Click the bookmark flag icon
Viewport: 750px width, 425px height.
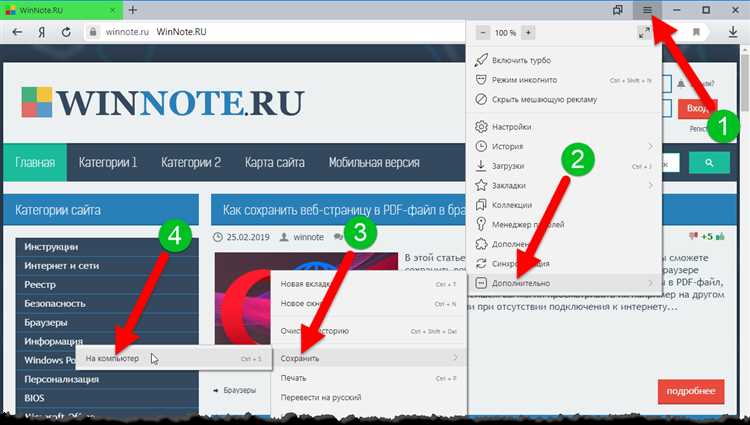point(696,32)
